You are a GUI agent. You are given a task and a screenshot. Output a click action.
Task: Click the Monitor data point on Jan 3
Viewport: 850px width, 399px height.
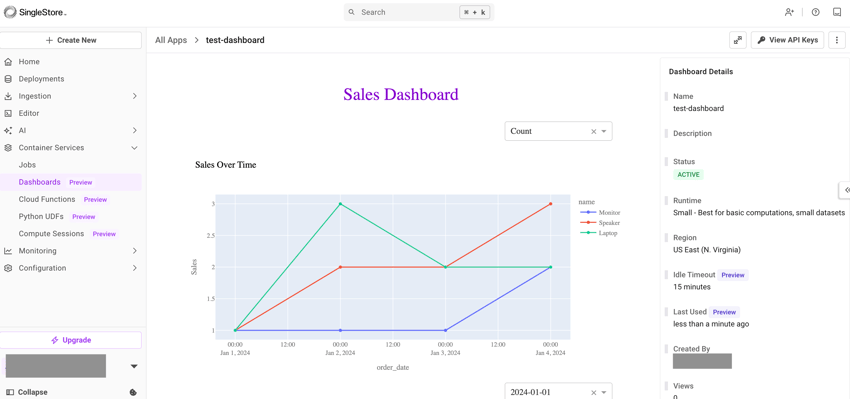(446, 330)
